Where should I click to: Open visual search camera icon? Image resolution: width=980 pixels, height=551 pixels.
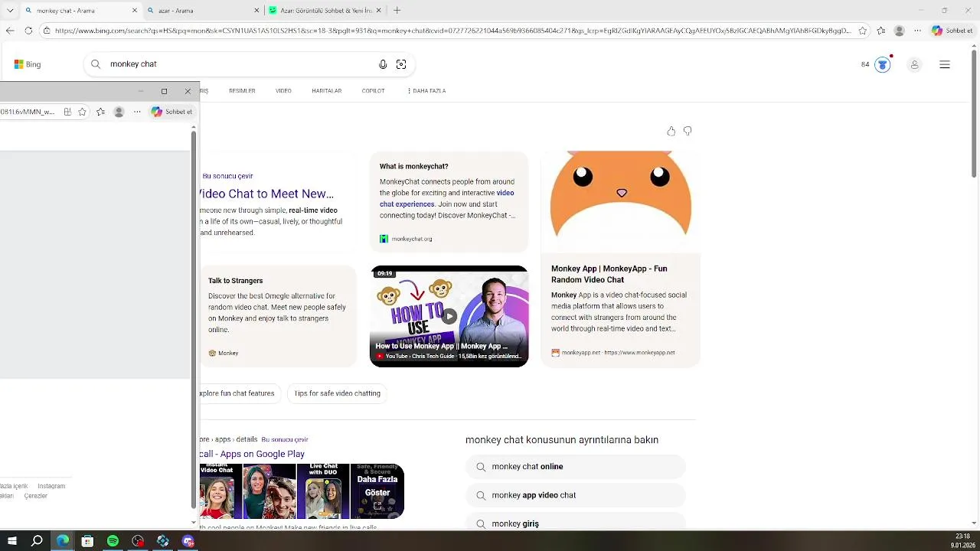pyautogui.click(x=401, y=64)
